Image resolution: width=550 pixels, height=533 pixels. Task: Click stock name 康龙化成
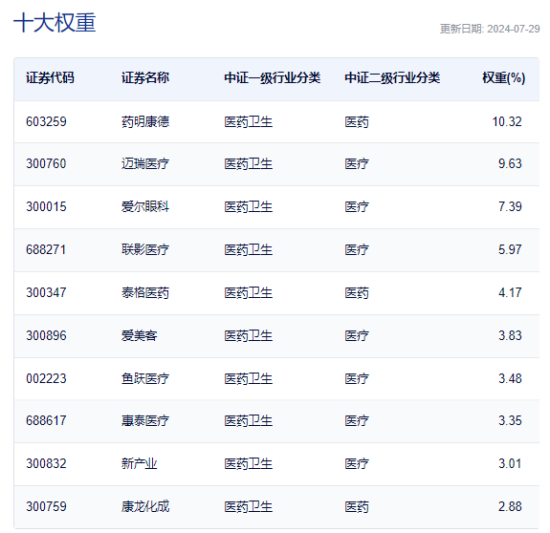(x=145, y=506)
